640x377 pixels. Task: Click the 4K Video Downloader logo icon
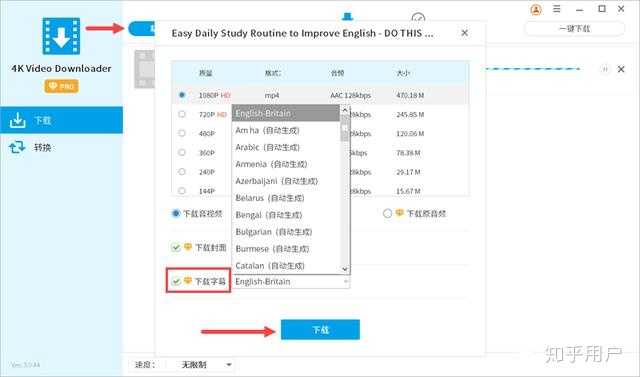[x=61, y=36]
